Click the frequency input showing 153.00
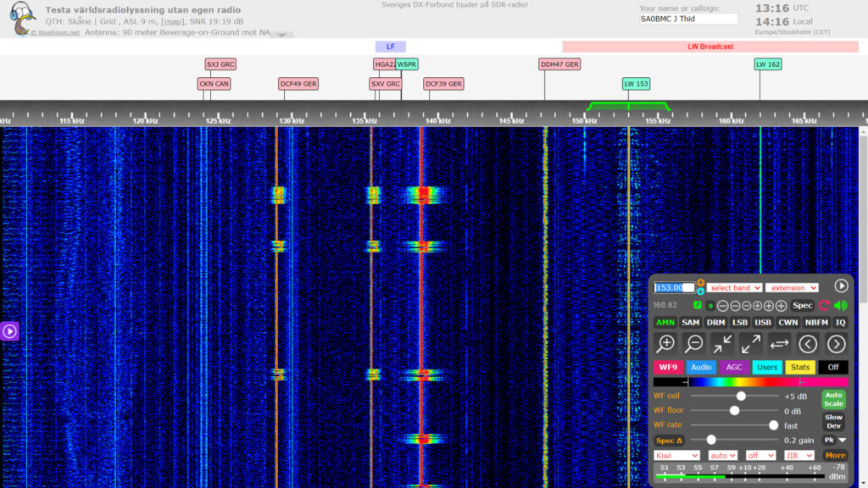 pyautogui.click(x=674, y=288)
